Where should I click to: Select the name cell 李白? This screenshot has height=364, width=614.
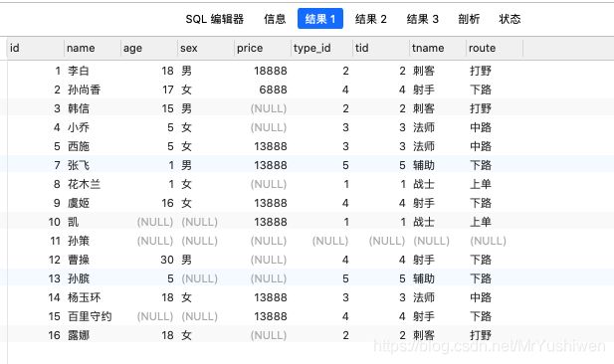point(79,71)
